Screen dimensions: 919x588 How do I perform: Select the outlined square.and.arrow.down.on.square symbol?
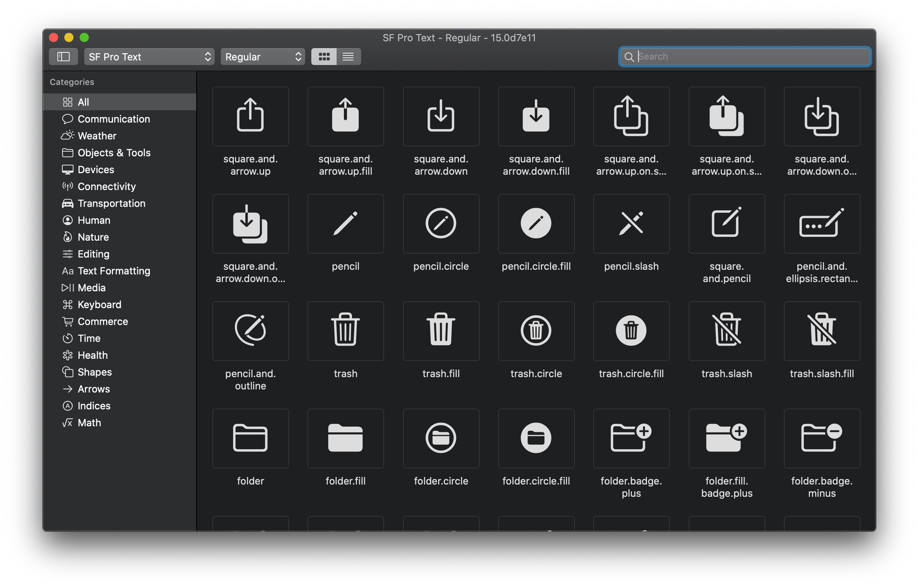tap(822, 116)
